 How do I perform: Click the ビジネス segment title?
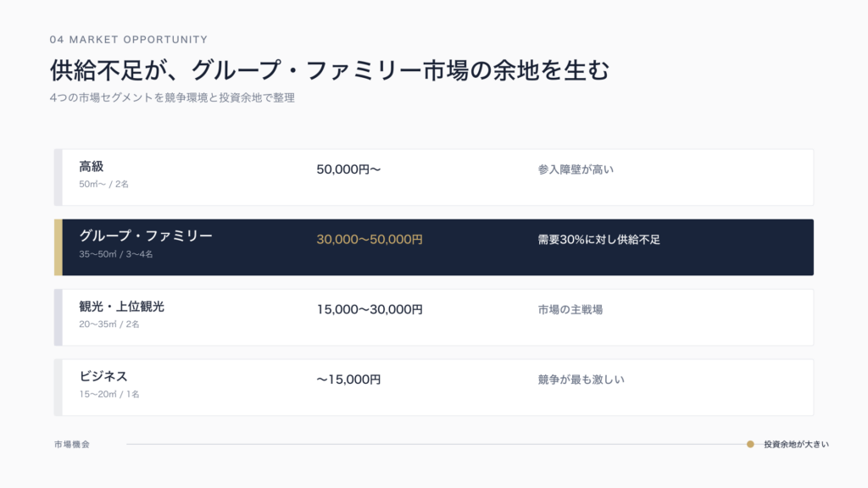click(103, 376)
